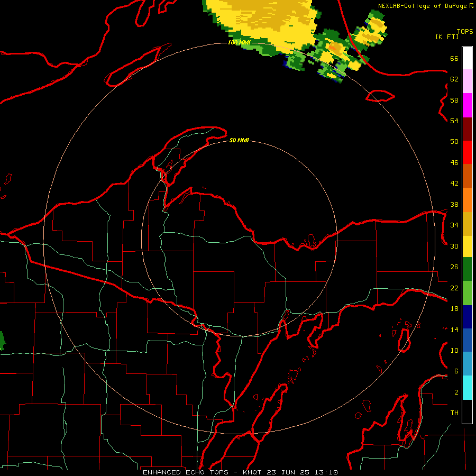Select the dark green legend swatch
The width and height of the screenshot is (476, 476).
pyautogui.click(x=467, y=269)
